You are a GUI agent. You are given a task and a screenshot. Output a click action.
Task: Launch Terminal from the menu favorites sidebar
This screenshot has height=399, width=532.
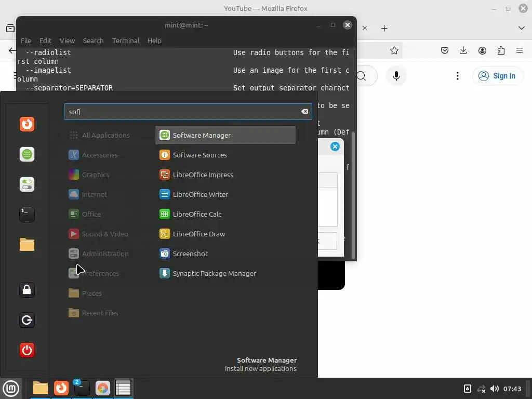(27, 215)
